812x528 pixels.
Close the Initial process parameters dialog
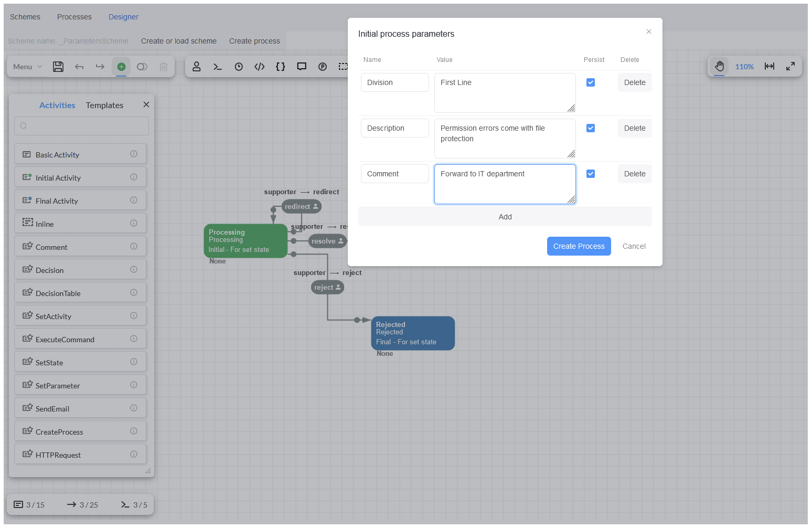[x=649, y=31]
